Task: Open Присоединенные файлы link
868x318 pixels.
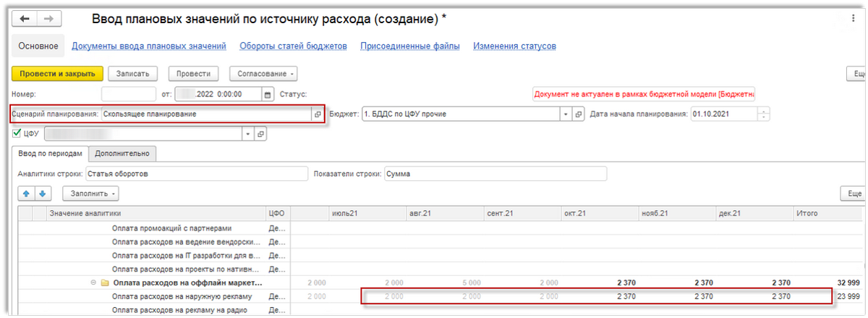Action: coord(410,46)
